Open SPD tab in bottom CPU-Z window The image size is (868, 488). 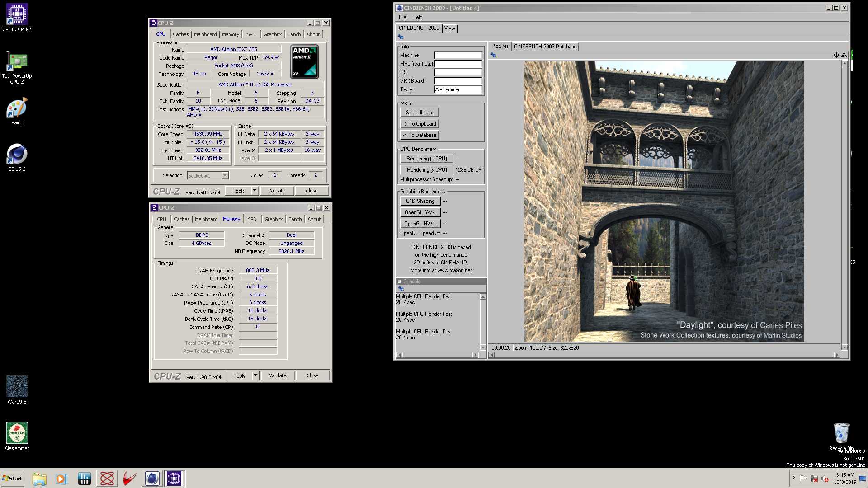point(252,219)
